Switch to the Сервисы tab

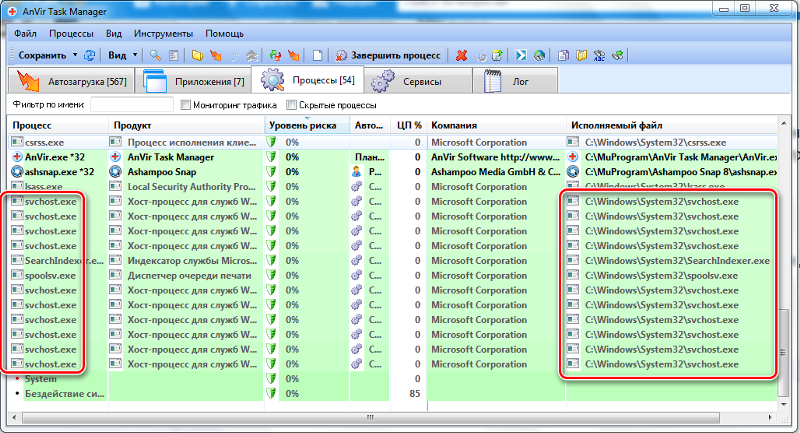coord(417,81)
